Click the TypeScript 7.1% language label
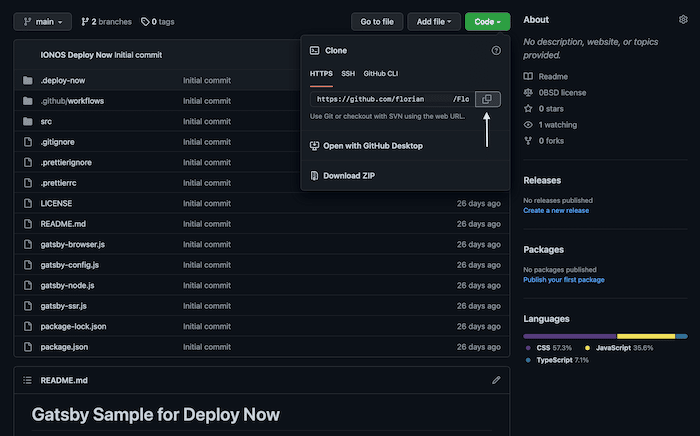This screenshot has height=436, width=700. pyautogui.click(x=562, y=360)
